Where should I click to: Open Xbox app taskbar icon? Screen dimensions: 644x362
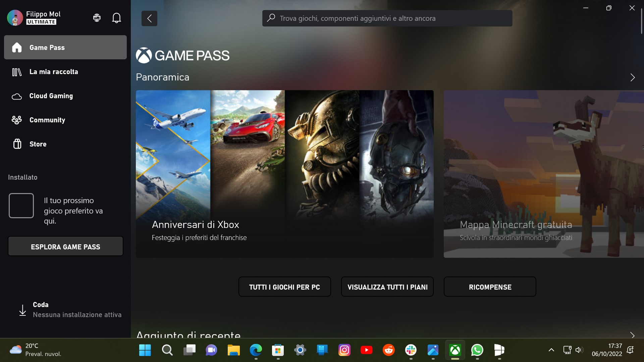[455, 350]
